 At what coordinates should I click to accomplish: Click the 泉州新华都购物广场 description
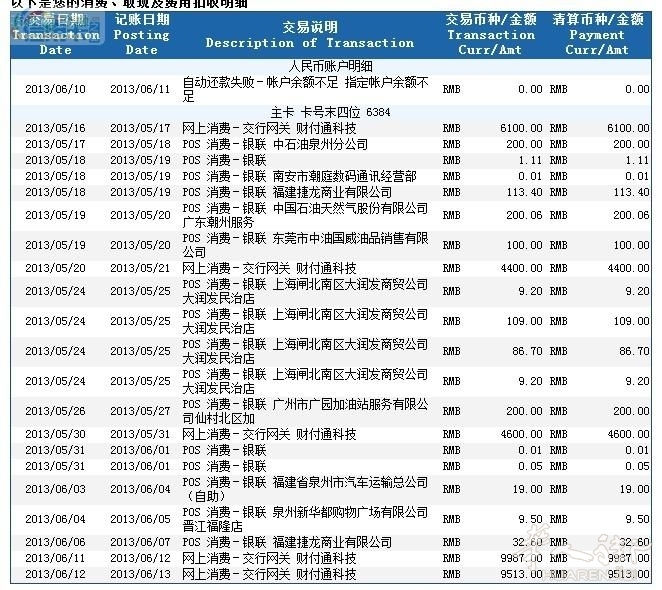305,519
